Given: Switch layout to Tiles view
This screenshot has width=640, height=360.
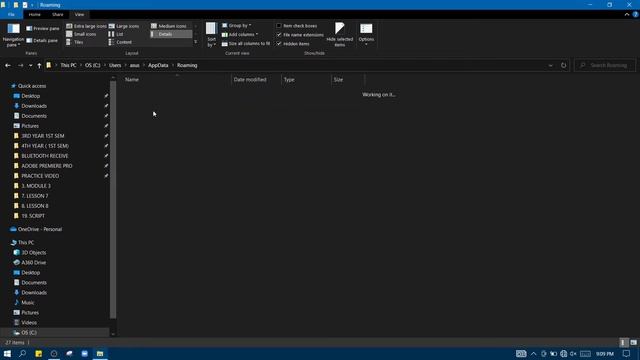Looking at the screenshot, I should 75,42.
